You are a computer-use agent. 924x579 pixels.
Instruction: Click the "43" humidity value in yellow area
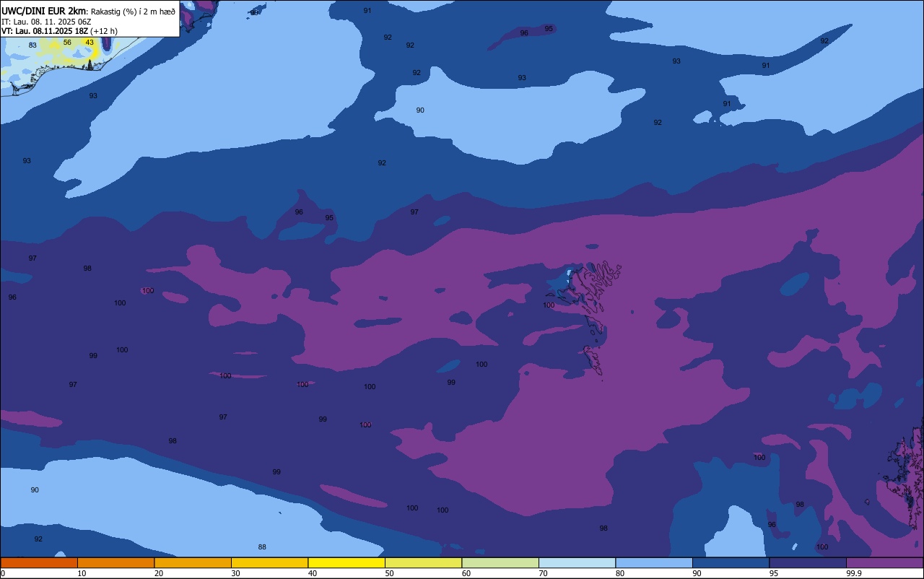(90, 42)
